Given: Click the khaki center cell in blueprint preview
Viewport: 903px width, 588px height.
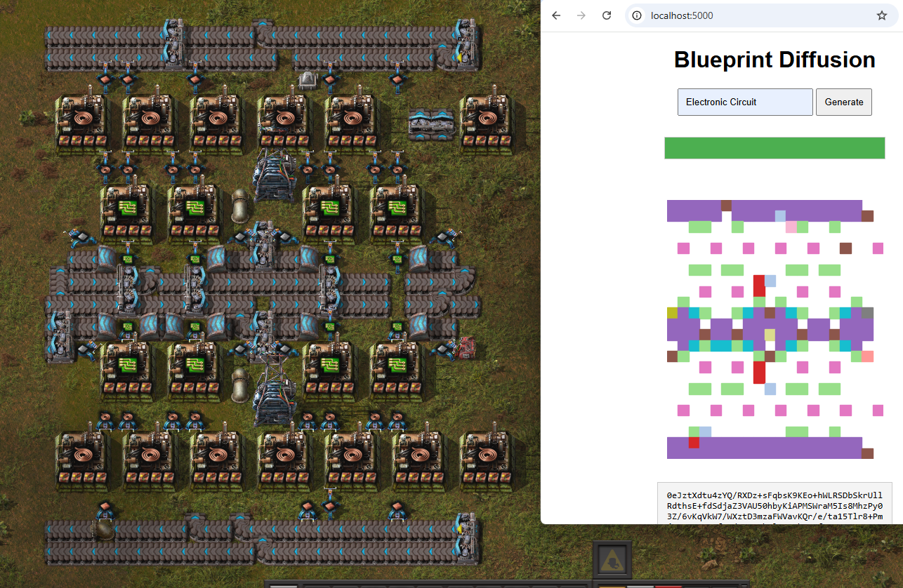Looking at the screenshot, I should click(x=770, y=335).
